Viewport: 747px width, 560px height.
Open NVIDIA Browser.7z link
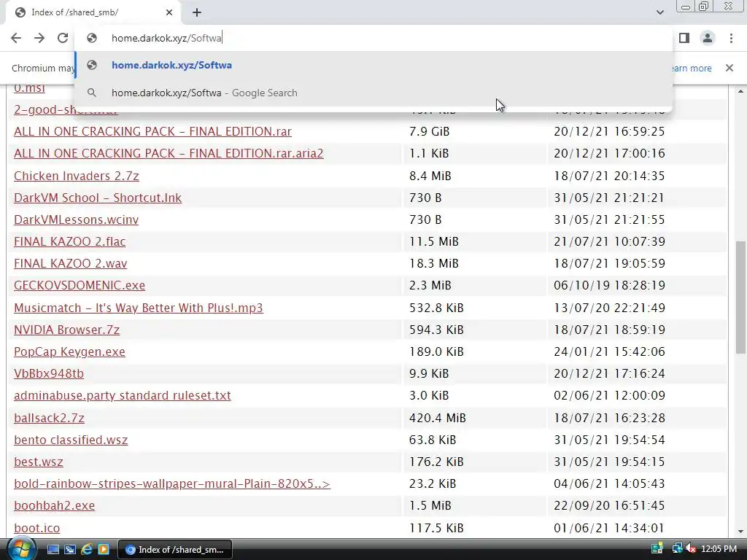pyautogui.click(x=66, y=330)
